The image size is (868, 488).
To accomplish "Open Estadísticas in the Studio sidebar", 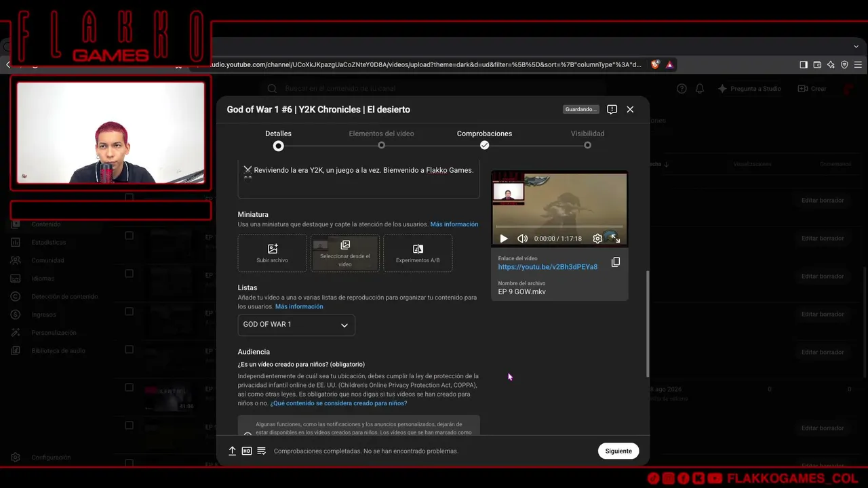I will click(x=48, y=242).
